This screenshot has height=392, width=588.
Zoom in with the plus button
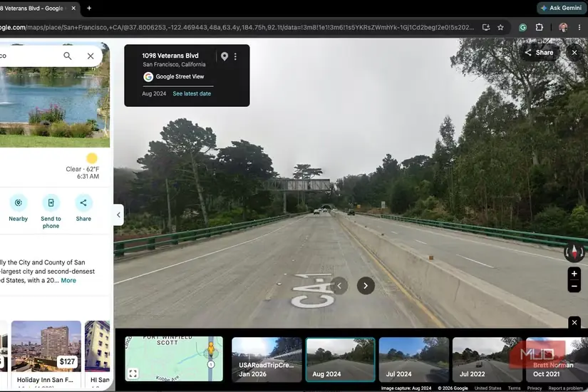(574, 274)
